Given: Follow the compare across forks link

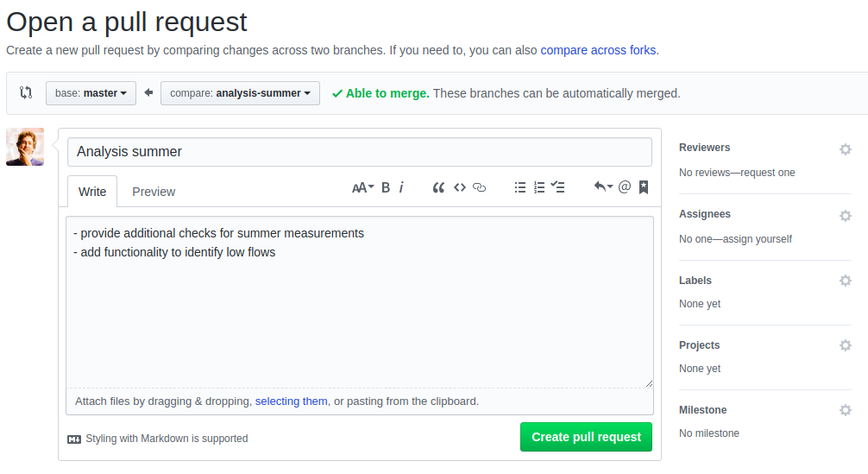Looking at the screenshot, I should pyautogui.click(x=599, y=50).
